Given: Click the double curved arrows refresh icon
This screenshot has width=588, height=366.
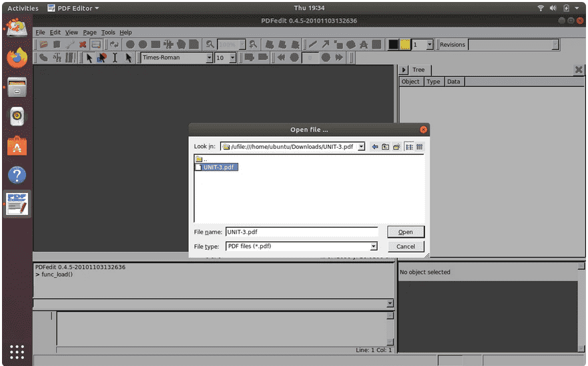Looking at the screenshot, I should (114, 44).
